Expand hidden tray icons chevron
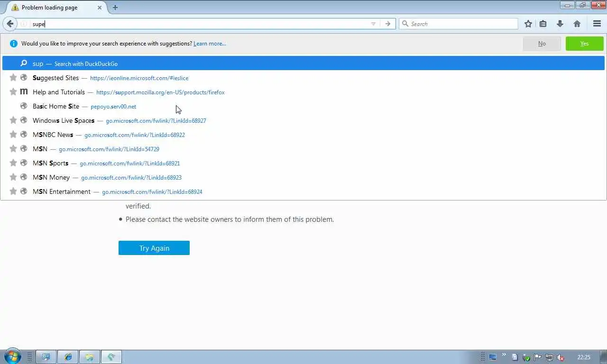 (504, 355)
